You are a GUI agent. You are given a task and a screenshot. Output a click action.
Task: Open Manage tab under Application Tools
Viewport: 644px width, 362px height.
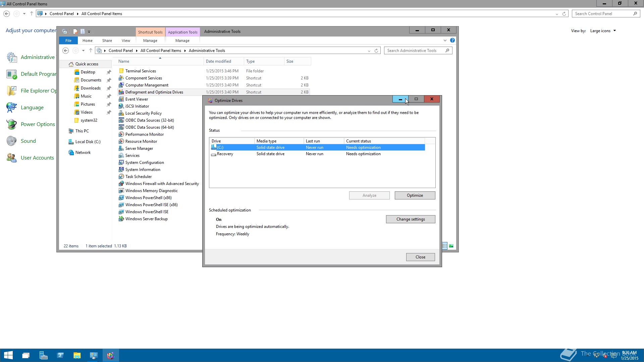coord(182,41)
